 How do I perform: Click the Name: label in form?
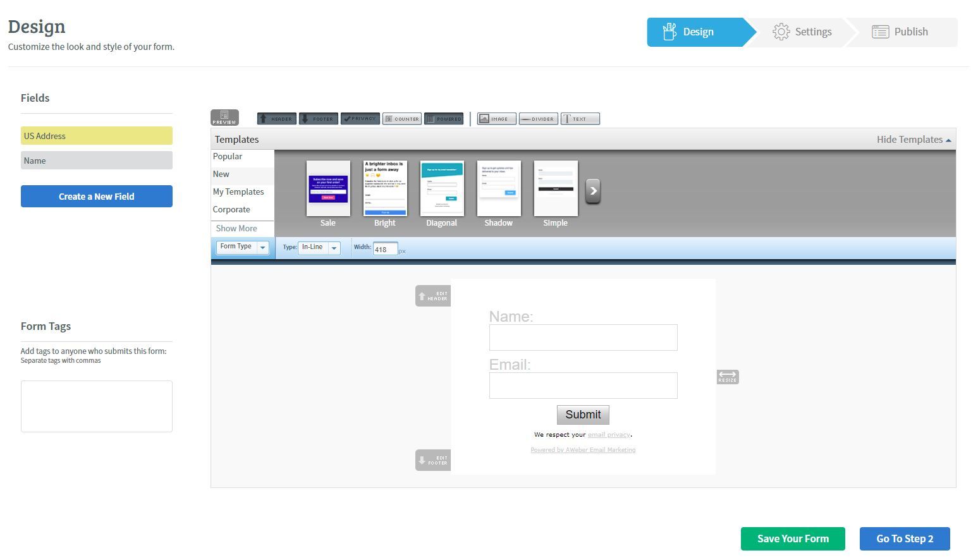(x=511, y=317)
